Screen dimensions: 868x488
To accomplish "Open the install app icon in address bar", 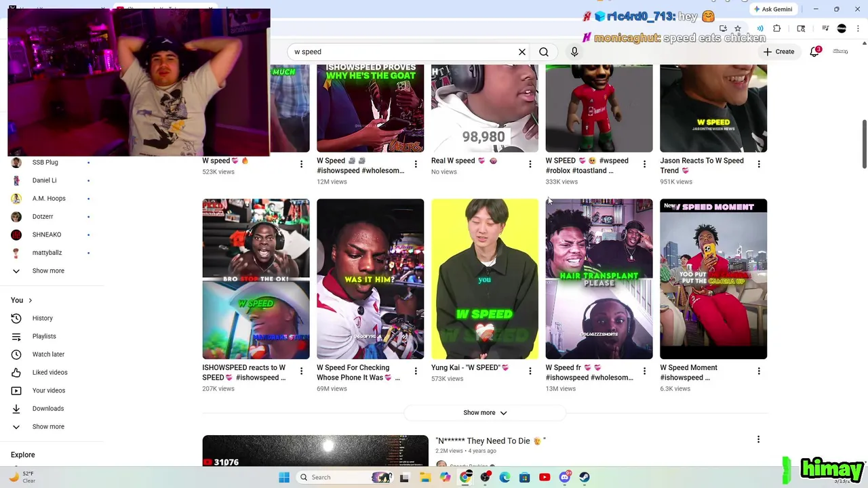I will coord(723,28).
